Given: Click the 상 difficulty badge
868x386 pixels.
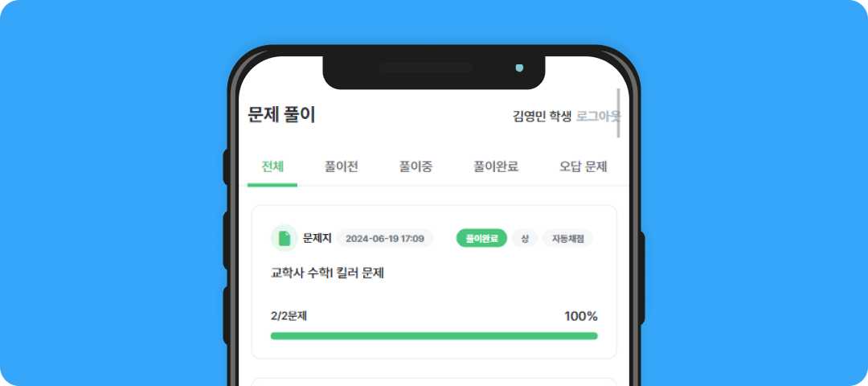Looking at the screenshot, I should coord(525,238).
